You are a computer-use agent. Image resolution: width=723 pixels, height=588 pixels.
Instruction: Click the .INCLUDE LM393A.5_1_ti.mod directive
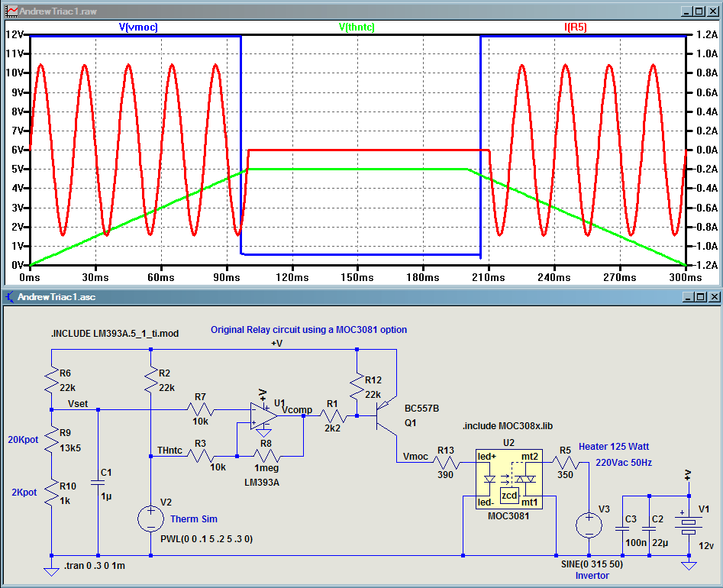point(115,334)
